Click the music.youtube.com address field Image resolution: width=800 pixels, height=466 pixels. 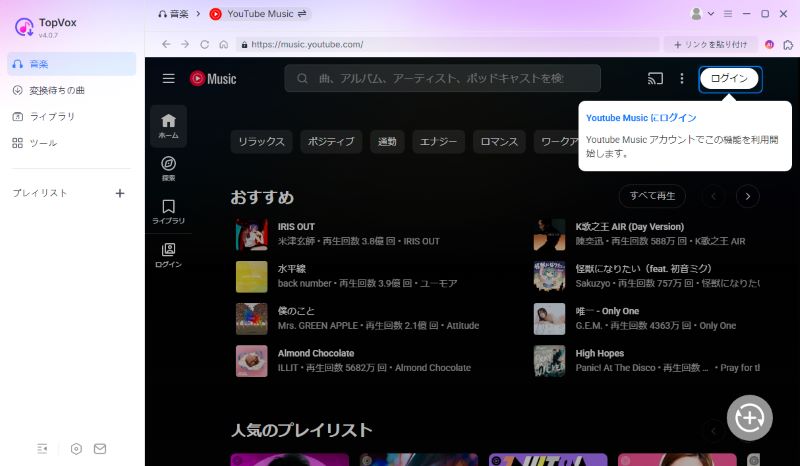click(x=447, y=44)
